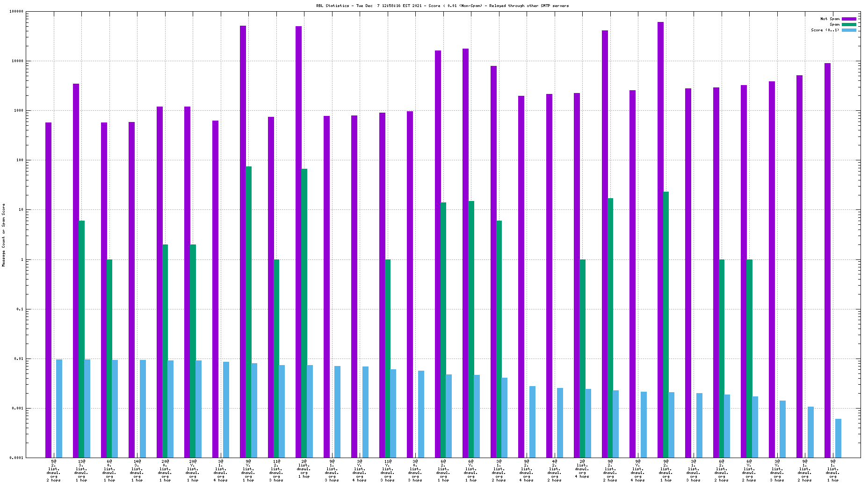Click the 100000 tick label on y-axis
Image resolution: width=868 pixels, height=488 pixels.
(16, 12)
